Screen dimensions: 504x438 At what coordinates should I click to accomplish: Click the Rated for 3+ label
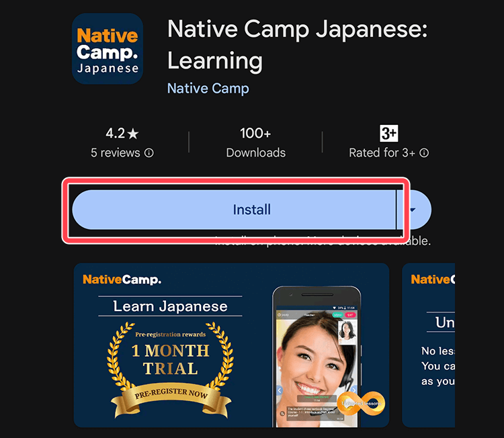coord(382,152)
